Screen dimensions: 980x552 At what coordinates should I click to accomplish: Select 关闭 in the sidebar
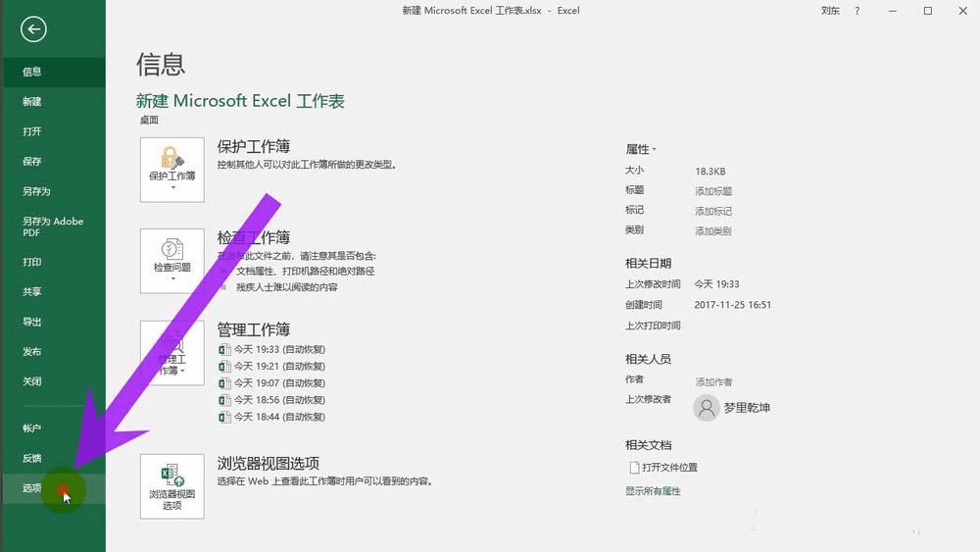[x=53, y=381]
